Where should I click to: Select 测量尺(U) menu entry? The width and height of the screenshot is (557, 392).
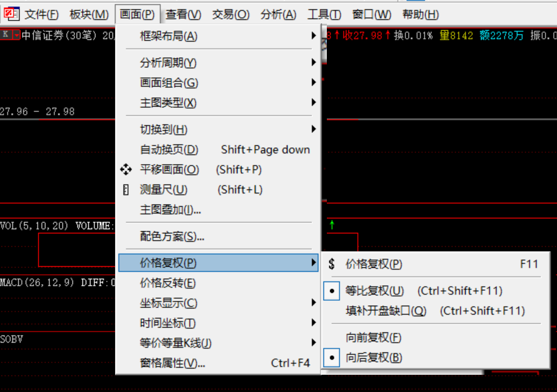coord(218,190)
